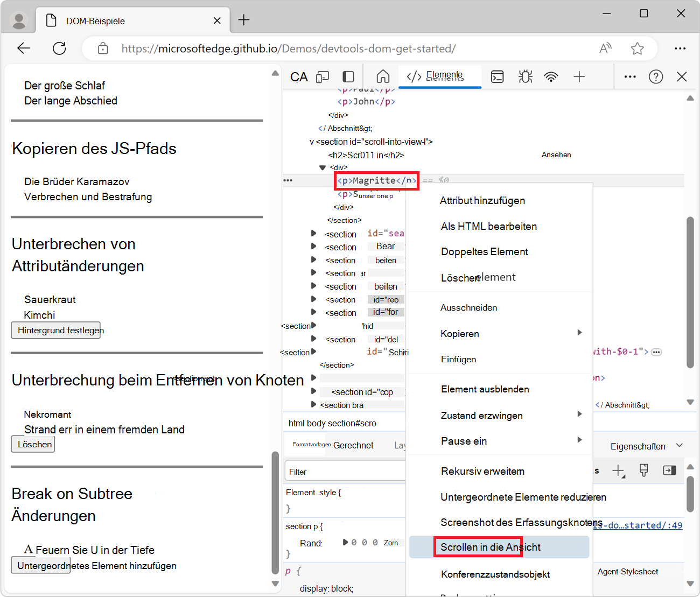Click the section#scro breadcrumb
The width and height of the screenshot is (700, 597).
tap(352, 423)
